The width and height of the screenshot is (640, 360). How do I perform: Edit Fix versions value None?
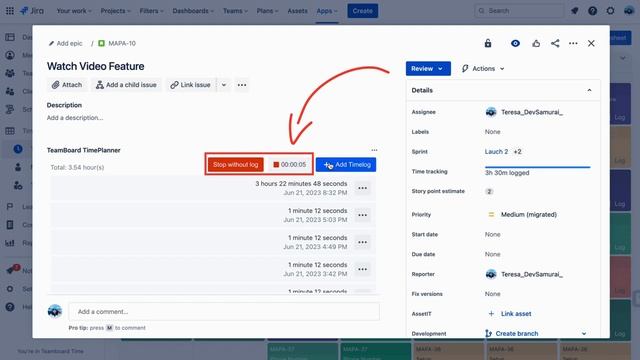coord(493,294)
